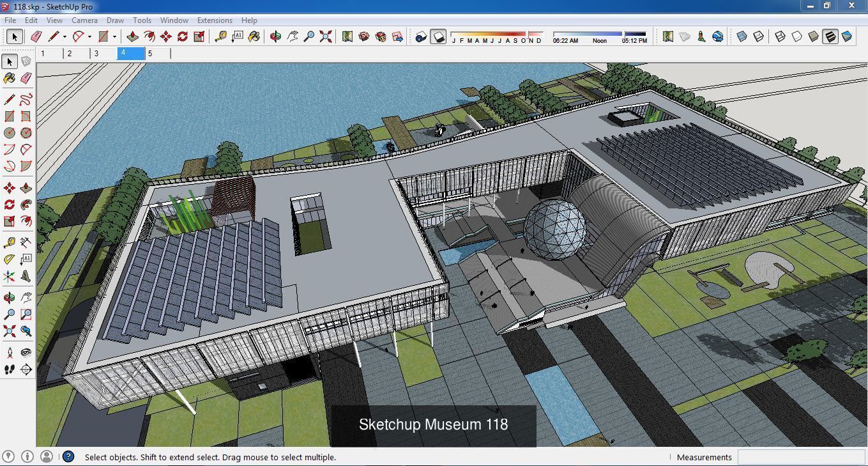This screenshot has width=868, height=466.
Task: Select the Follow Me tool in the left toolbar
Action: click(26, 205)
